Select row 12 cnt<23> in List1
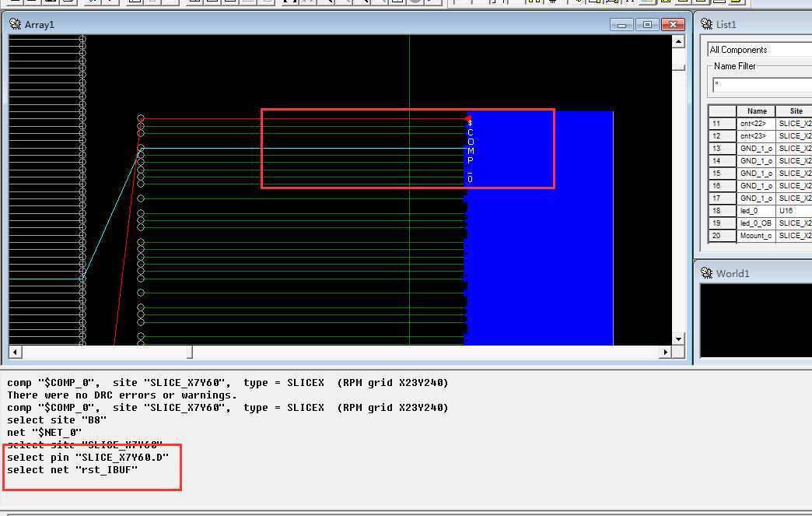 (x=760, y=135)
